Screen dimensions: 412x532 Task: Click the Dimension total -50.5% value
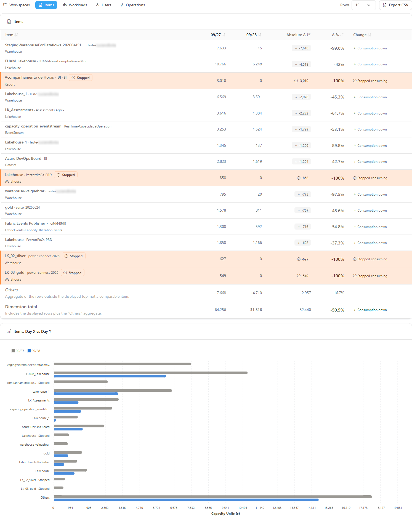click(337, 310)
